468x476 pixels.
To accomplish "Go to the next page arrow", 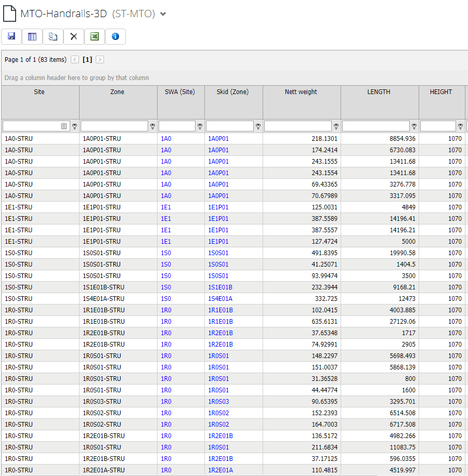I will tap(100, 60).
